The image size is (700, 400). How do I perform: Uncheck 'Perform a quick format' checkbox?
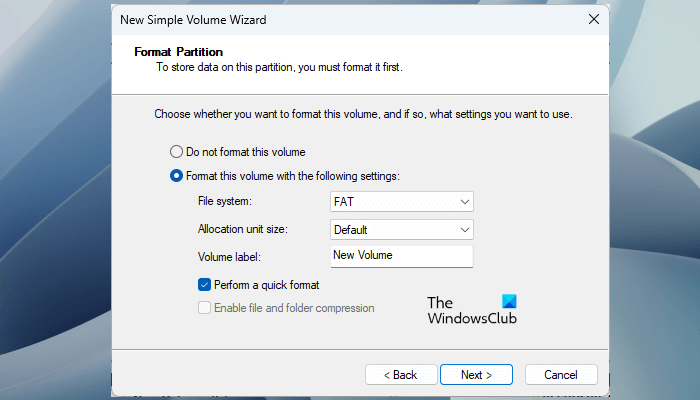(x=205, y=285)
